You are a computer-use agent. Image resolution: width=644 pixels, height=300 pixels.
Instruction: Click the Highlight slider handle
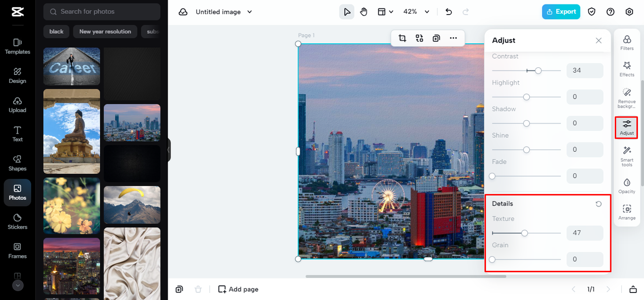526,97
